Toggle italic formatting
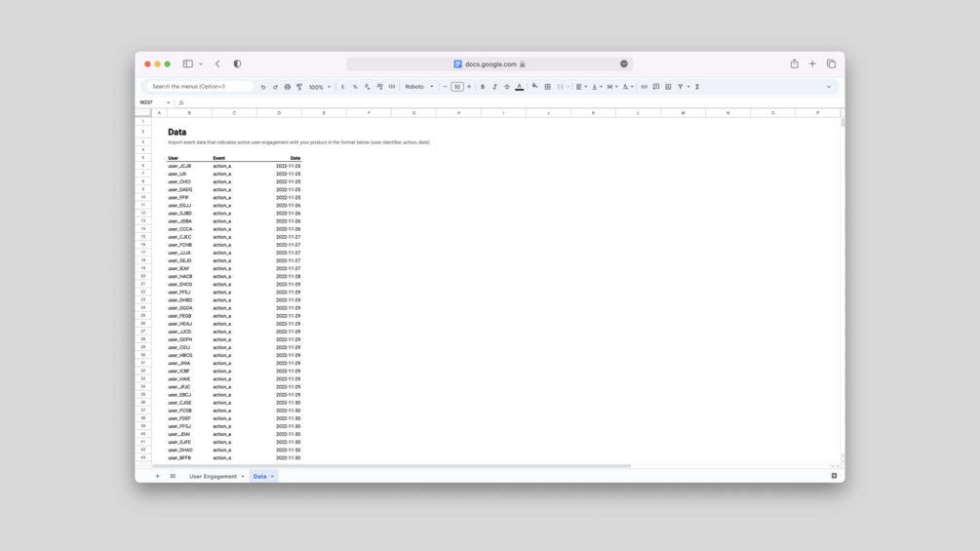The height and width of the screenshot is (551, 980). point(494,87)
